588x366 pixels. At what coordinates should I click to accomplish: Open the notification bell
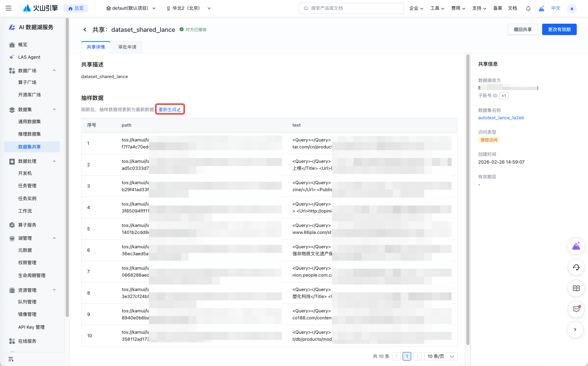528,9
